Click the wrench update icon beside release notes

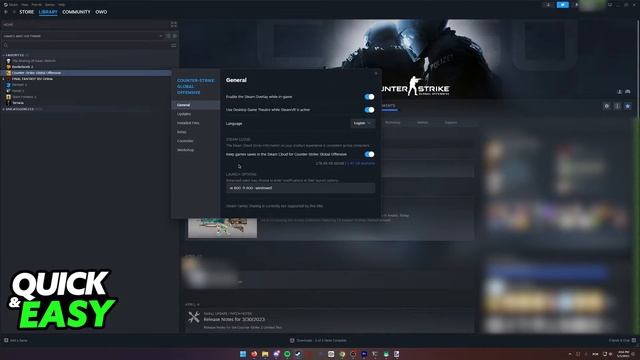coord(194,317)
